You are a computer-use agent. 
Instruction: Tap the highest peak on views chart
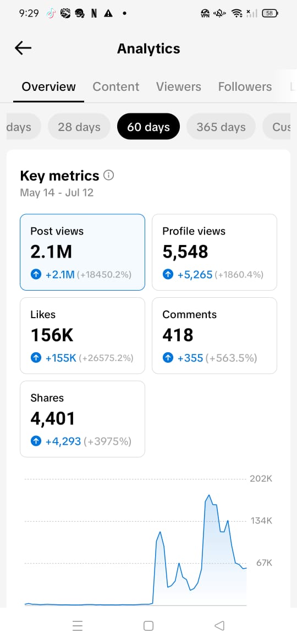click(209, 495)
